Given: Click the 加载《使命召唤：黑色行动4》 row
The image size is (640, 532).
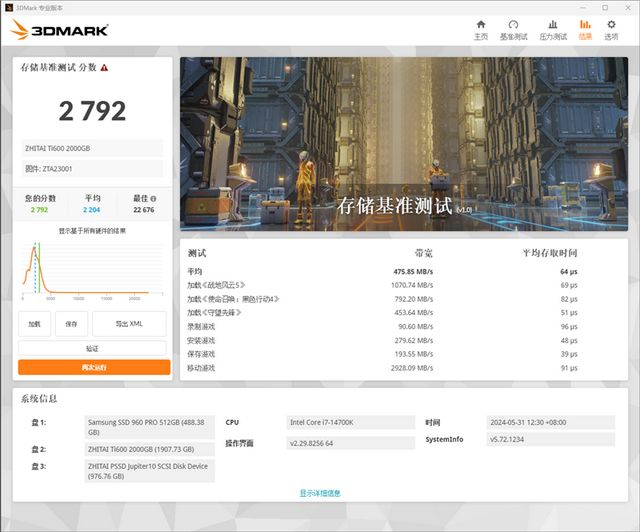Looking at the screenshot, I should click(x=382, y=299).
